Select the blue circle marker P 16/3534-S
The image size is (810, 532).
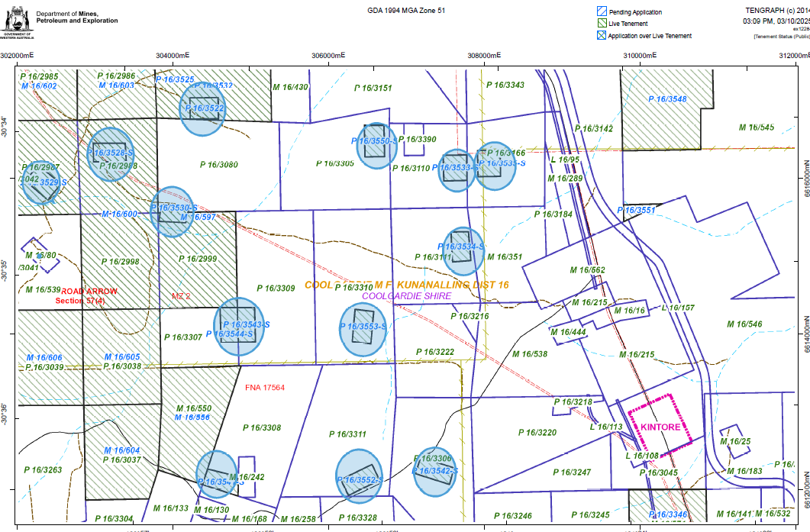[x=463, y=251]
